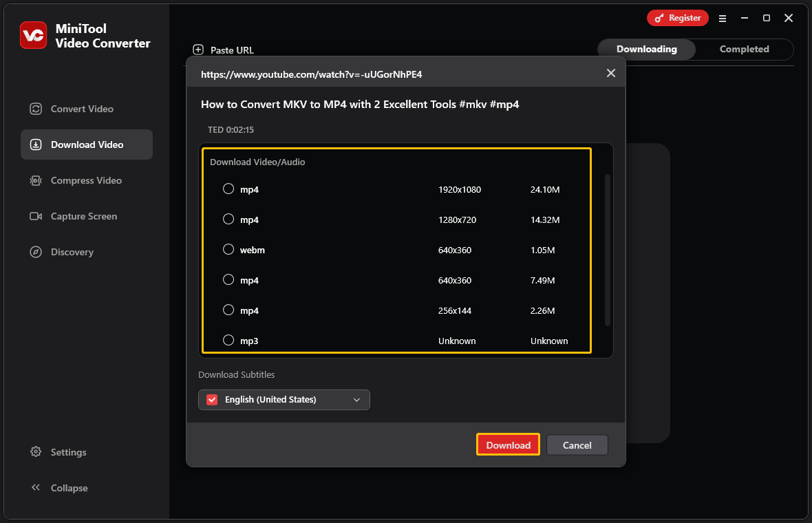Click the TED 0:02:15 duration text
This screenshot has height=523, width=812.
231,130
